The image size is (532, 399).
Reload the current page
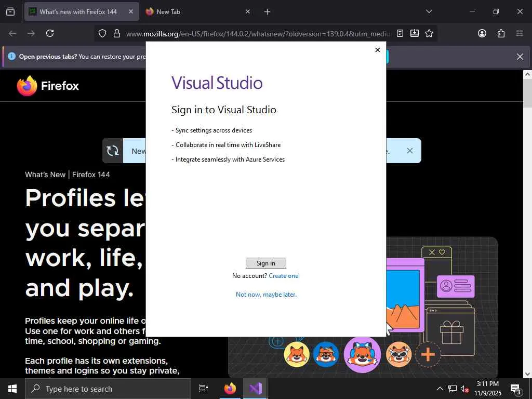coord(50,33)
